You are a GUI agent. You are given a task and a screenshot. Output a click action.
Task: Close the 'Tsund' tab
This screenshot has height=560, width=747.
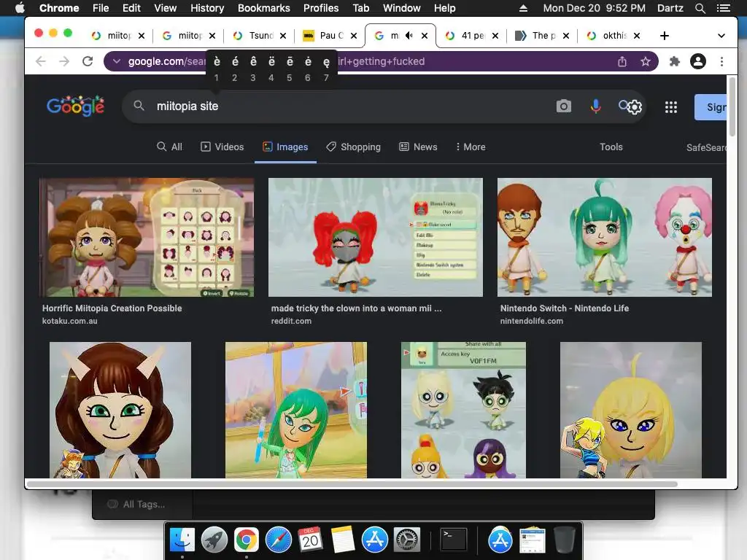point(283,36)
